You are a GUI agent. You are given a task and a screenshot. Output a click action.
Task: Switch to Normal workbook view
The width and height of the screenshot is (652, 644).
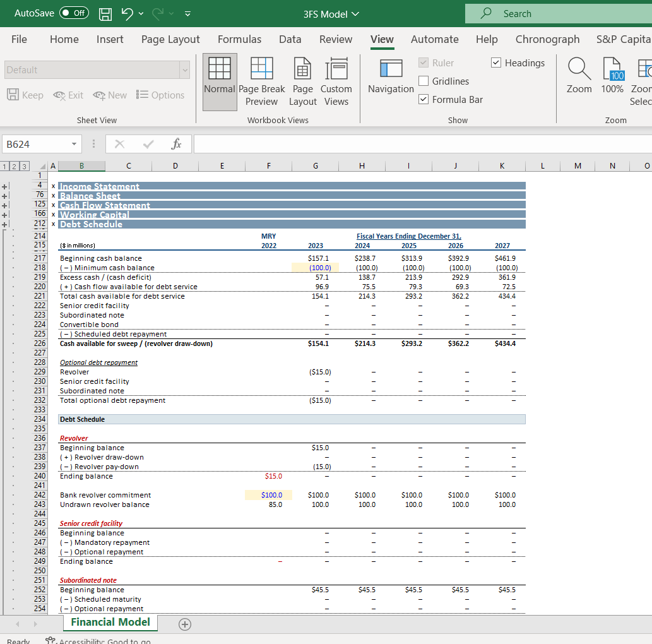(220, 81)
